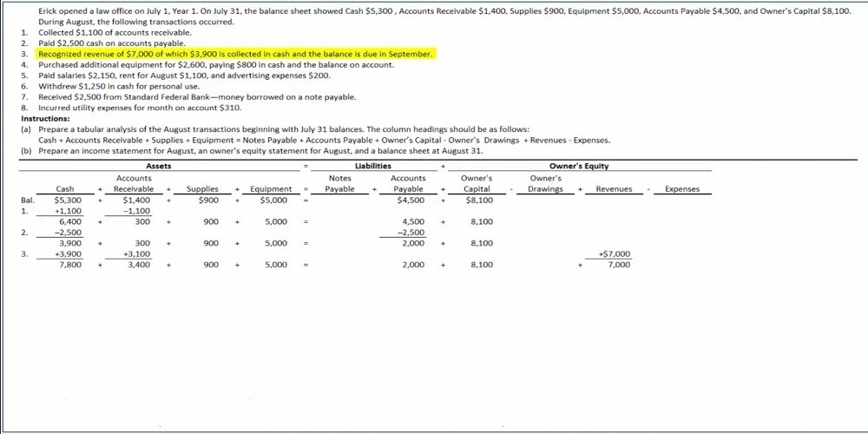Click the Liabilities section header
Screen dimensions: 868x434
[x=373, y=166]
